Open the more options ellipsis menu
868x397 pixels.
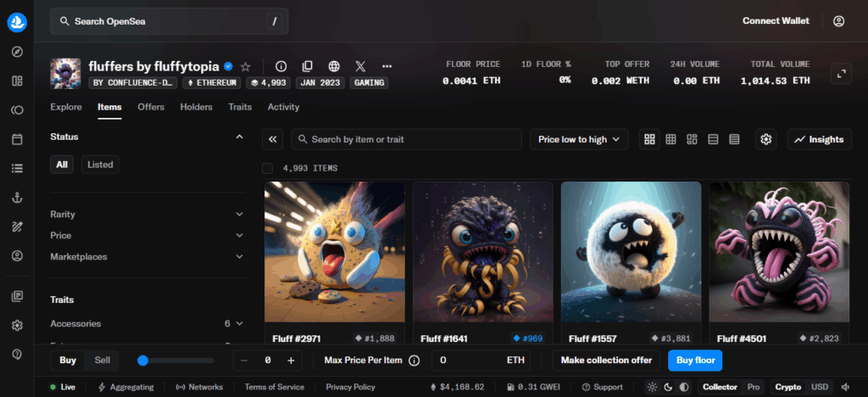[x=387, y=66]
